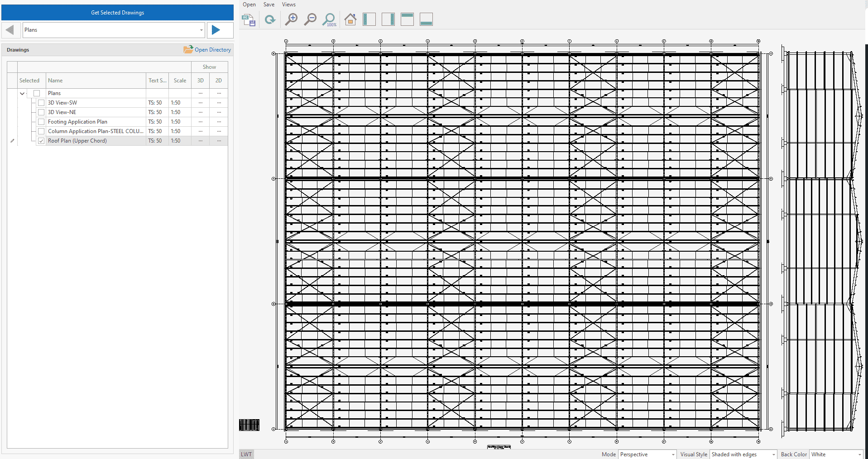Open the Back Color White selector

point(836,454)
